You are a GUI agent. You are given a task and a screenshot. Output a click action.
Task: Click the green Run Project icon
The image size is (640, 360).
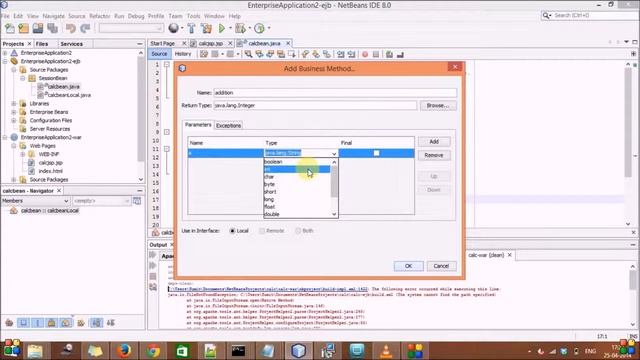[222, 28]
